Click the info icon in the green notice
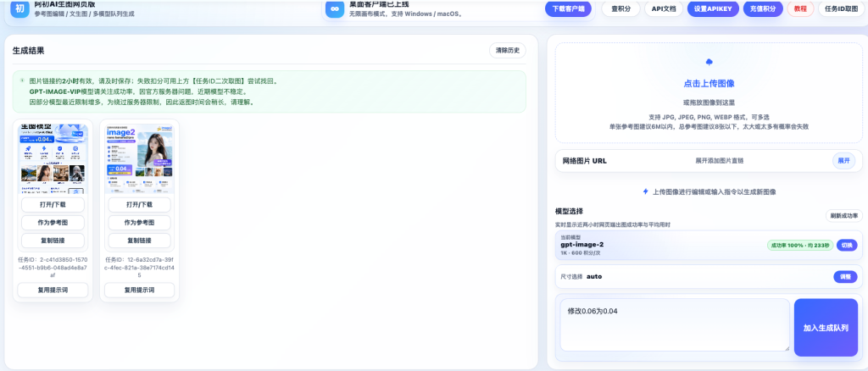Screen dimensions: 868x371 pyautogui.click(x=22, y=80)
